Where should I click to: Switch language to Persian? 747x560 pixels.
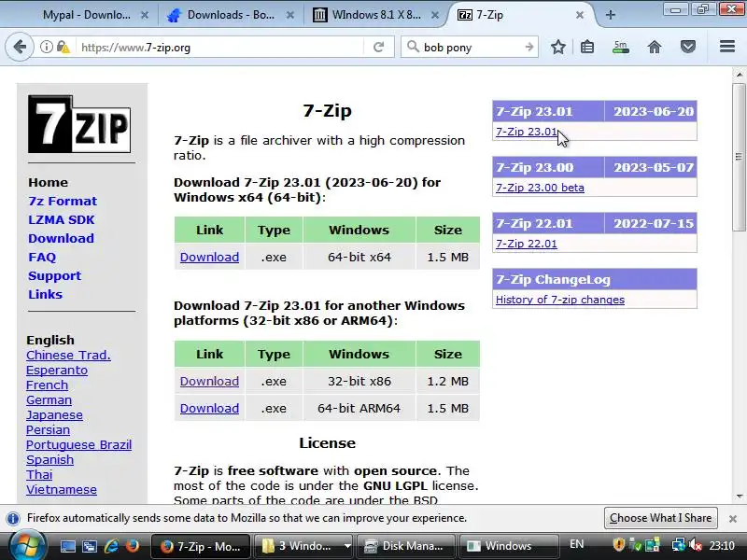click(49, 430)
